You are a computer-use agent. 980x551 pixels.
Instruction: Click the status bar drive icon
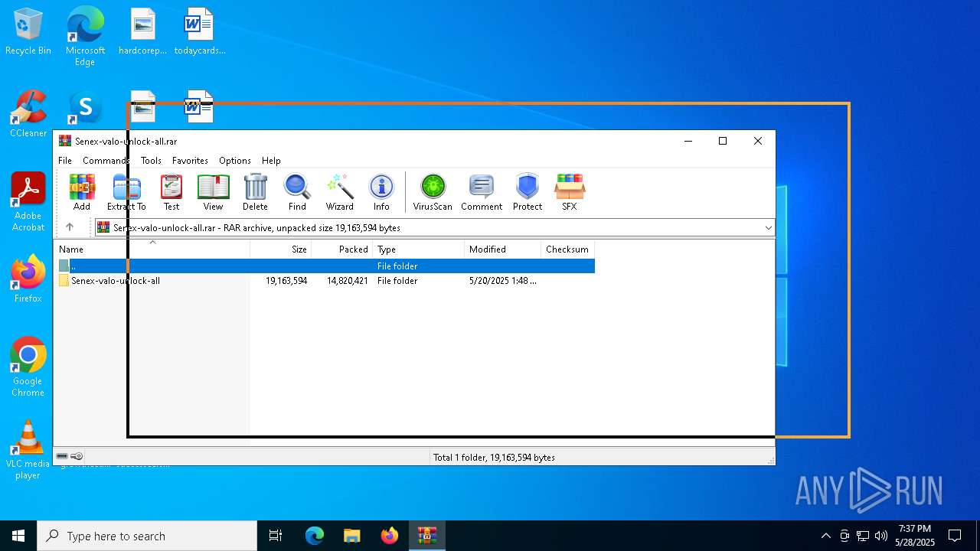(x=62, y=457)
